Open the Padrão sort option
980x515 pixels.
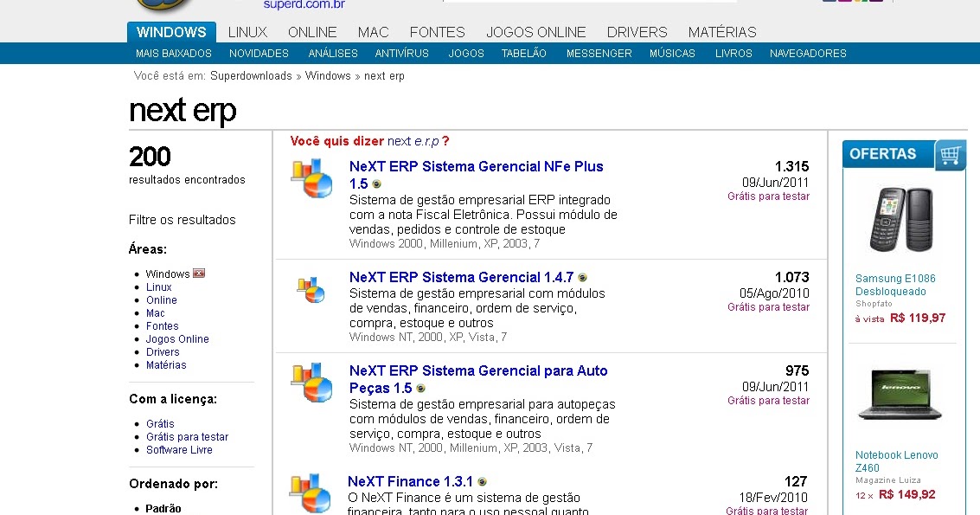[x=163, y=507]
